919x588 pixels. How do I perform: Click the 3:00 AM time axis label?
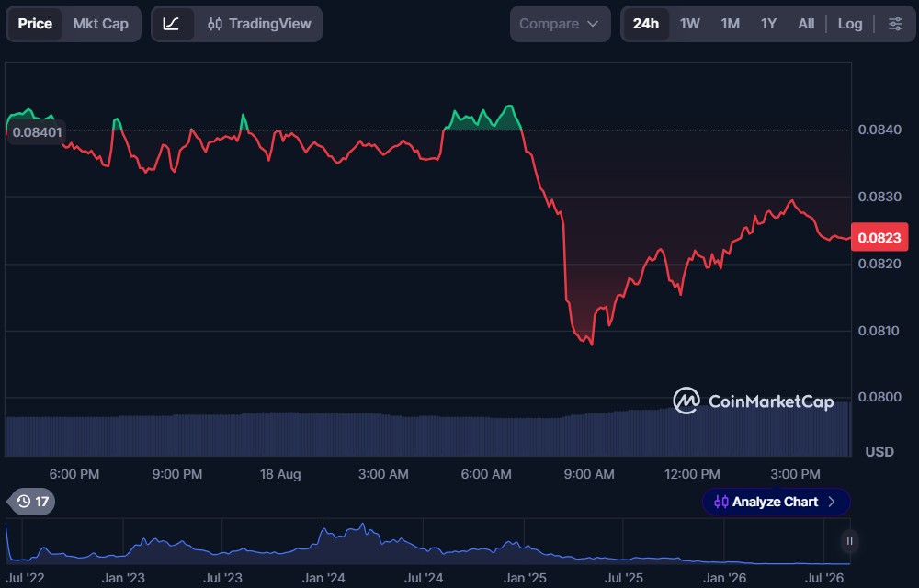[x=383, y=474]
